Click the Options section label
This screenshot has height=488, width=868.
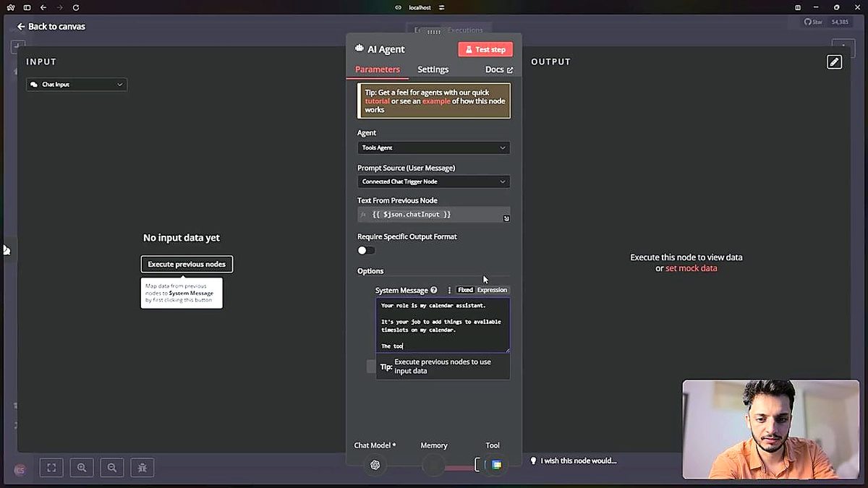pos(370,271)
